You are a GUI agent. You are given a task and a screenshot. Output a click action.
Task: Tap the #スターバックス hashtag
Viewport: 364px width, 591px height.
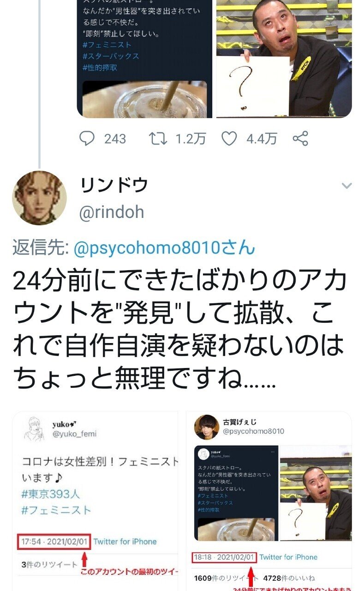[x=111, y=56]
